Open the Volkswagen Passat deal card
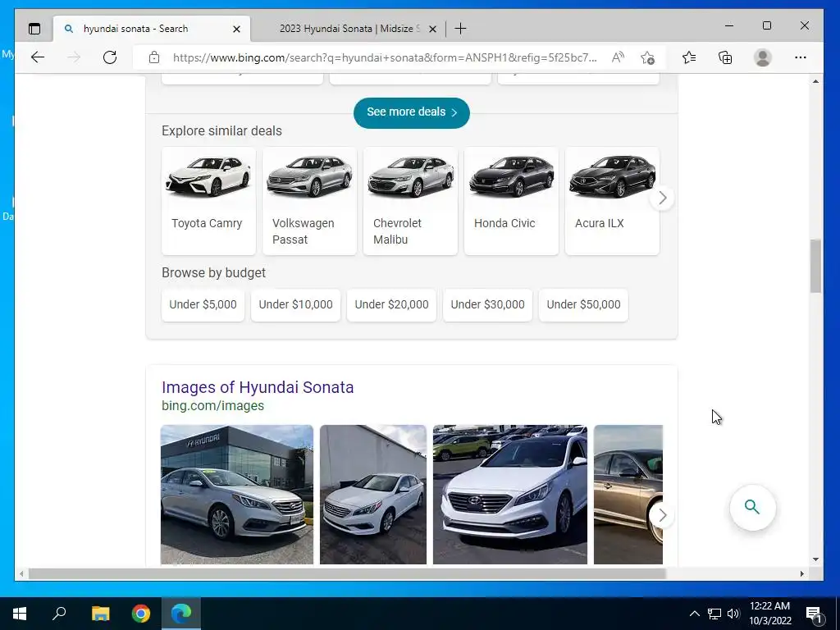 pyautogui.click(x=309, y=201)
